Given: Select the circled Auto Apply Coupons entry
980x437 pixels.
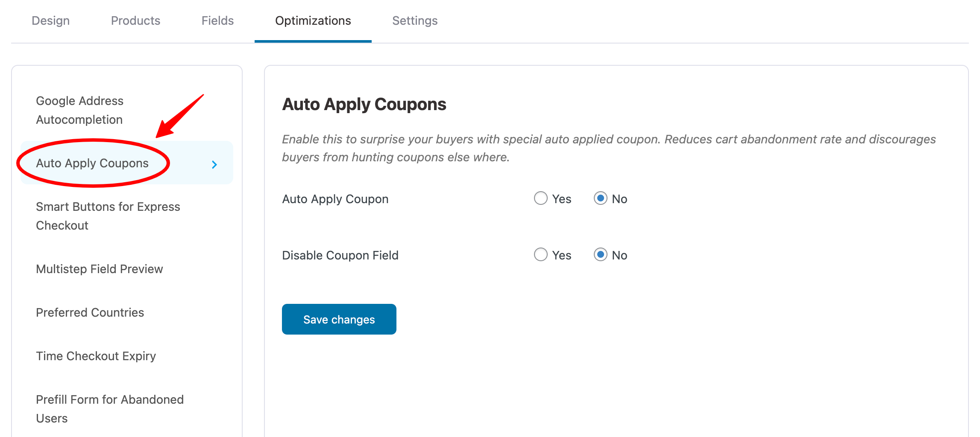Looking at the screenshot, I should 92,163.
